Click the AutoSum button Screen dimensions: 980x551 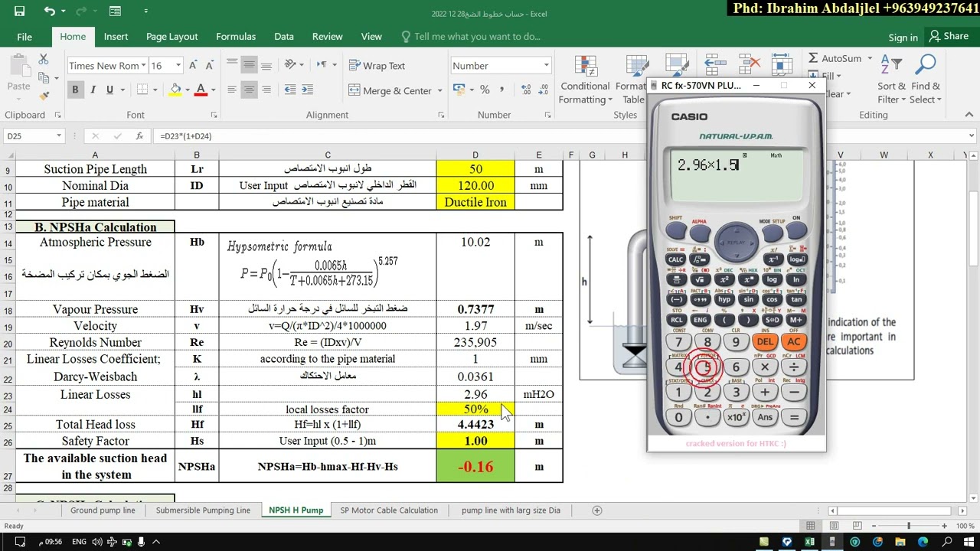click(835, 59)
